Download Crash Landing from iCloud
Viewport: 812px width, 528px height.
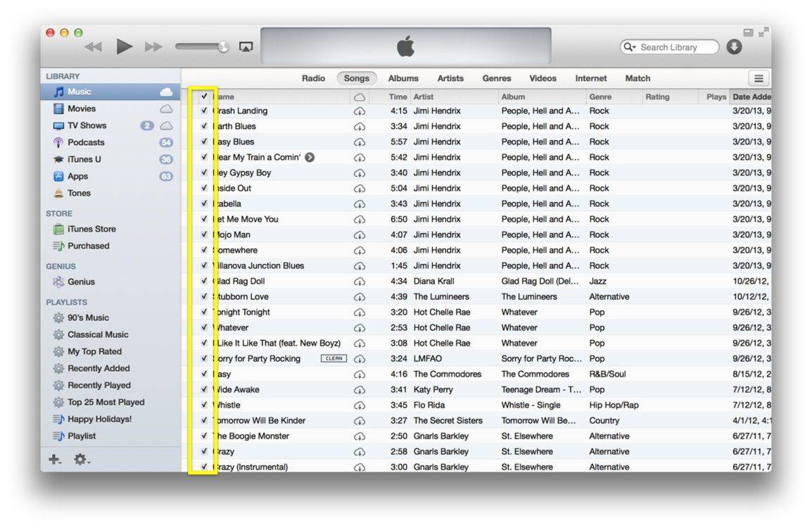360,111
